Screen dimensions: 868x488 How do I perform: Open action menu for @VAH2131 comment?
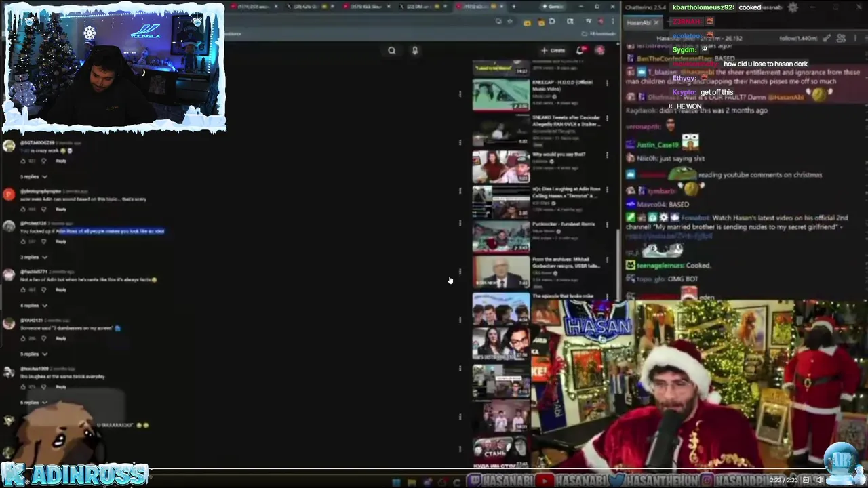click(460, 320)
